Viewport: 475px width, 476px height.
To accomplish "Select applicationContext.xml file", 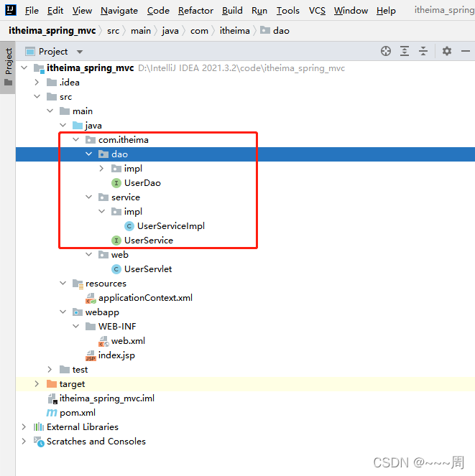I will click(145, 298).
